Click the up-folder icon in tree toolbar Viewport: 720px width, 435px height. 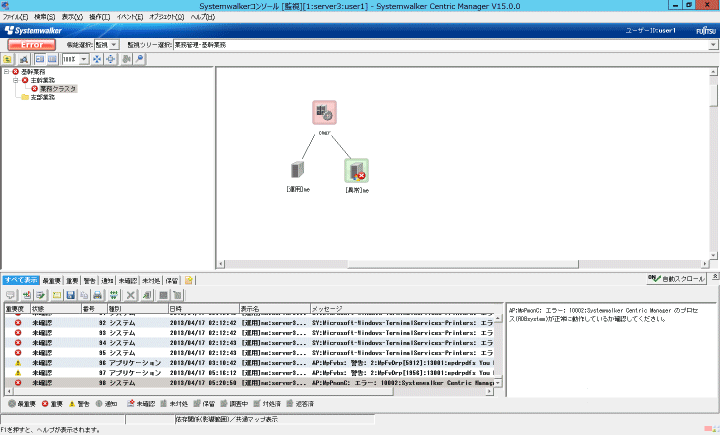pos(8,60)
